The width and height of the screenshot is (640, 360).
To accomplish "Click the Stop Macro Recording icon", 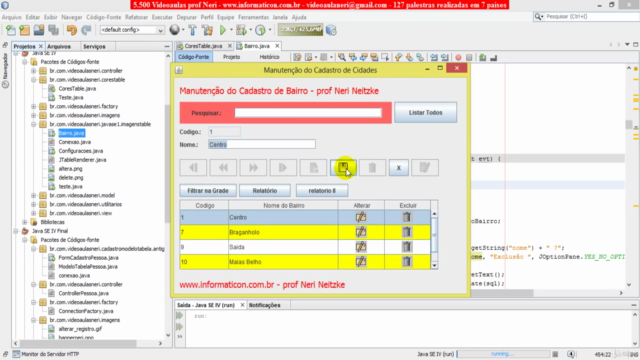I will [x=469, y=58].
